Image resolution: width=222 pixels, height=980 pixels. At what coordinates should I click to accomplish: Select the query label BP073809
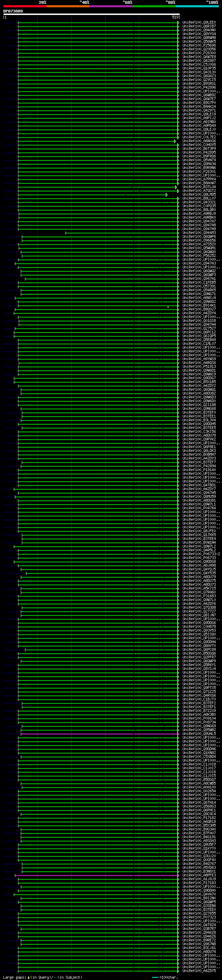13,11
